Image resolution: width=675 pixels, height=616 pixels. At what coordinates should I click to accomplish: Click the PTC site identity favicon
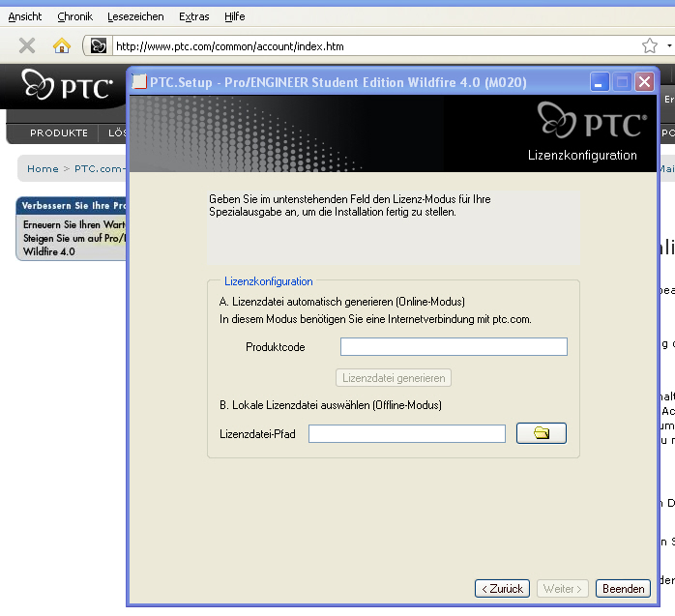point(98,45)
